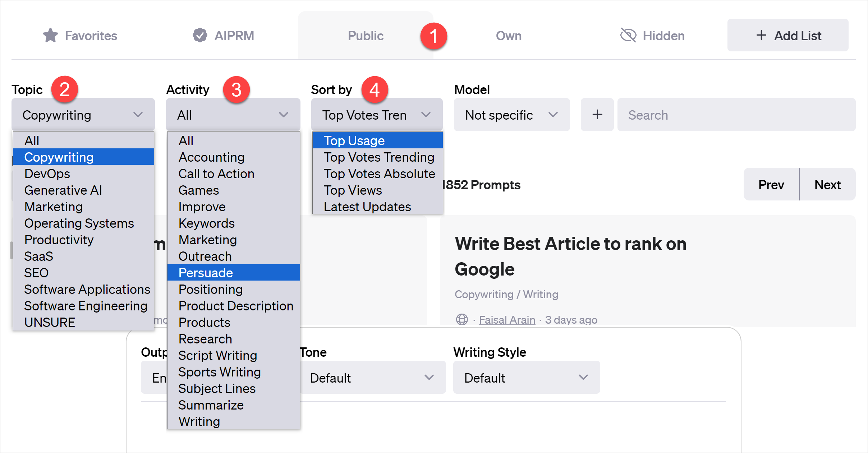Image resolution: width=868 pixels, height=453 pixels.
Task: Click the Faisal Arain author link
Action: coord(507,319)
